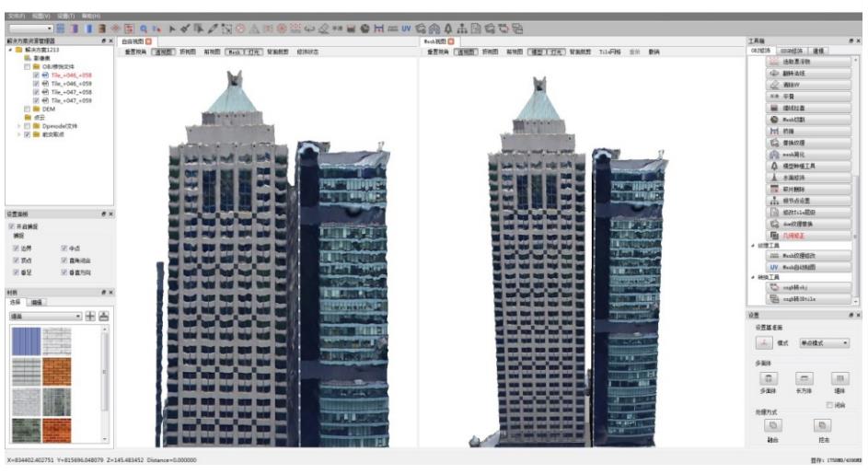
Task: Expand the Dpmodel folder node
Action: tap(18, 126)
